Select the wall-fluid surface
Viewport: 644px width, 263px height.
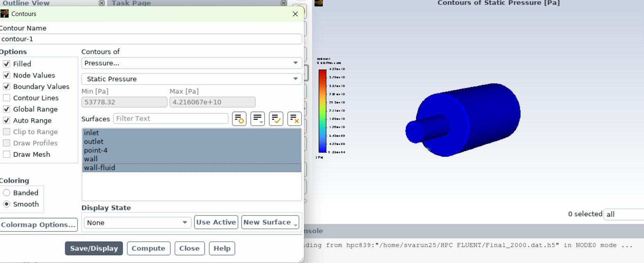point(192,167)
